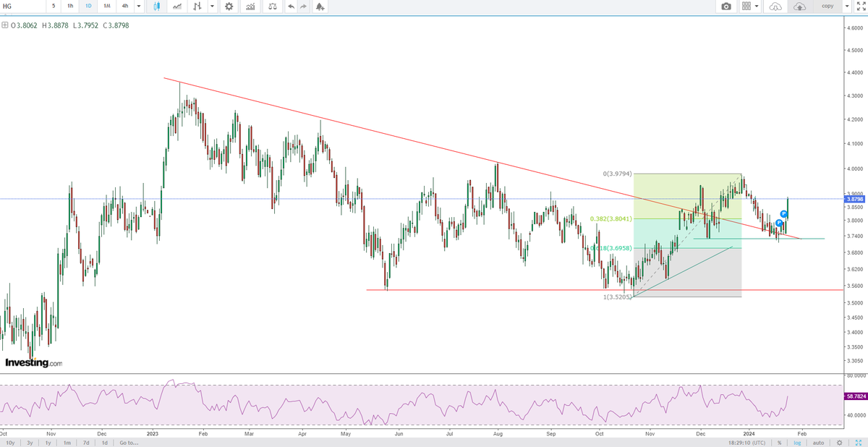Viewport: 868px width, 447px height.
Task: Set range to 3y
Action: coord(28,442)
